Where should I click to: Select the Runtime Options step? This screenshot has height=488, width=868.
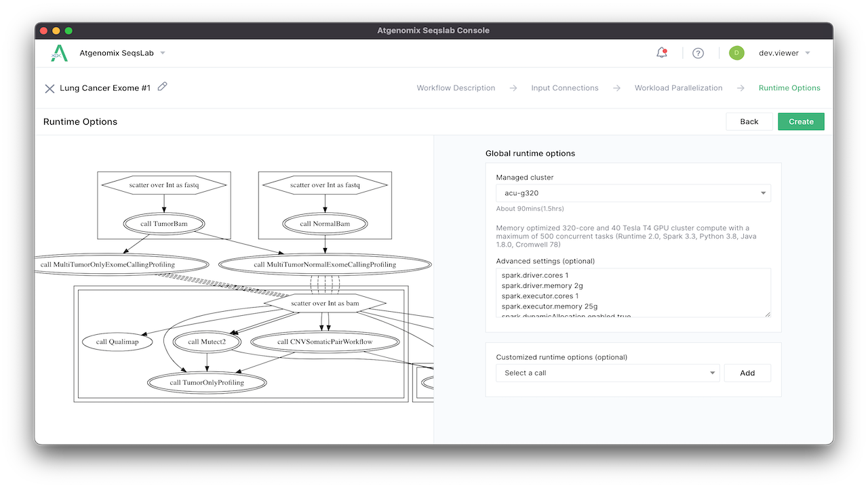(789, 88)
